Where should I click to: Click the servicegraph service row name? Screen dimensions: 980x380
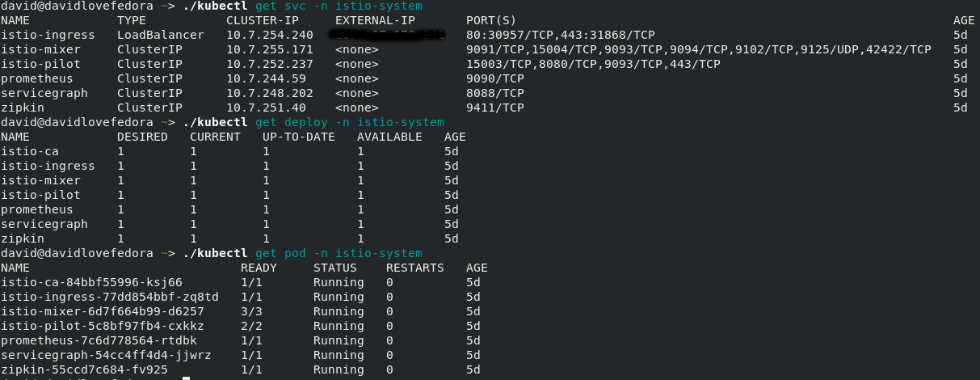click(x=44, y=93)
